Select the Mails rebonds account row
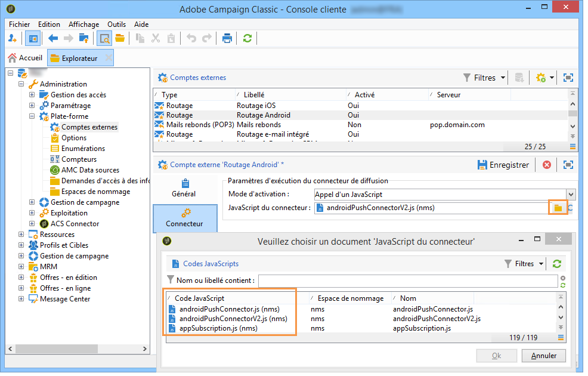588x376 pixels. pyautogui.click(x=361, y=125)
